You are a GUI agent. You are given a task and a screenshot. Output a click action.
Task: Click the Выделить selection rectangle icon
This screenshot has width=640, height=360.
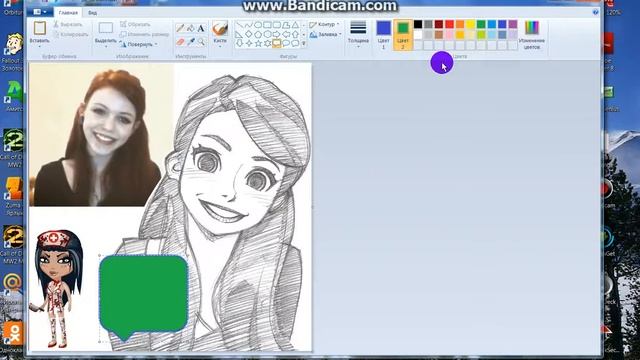106,28
